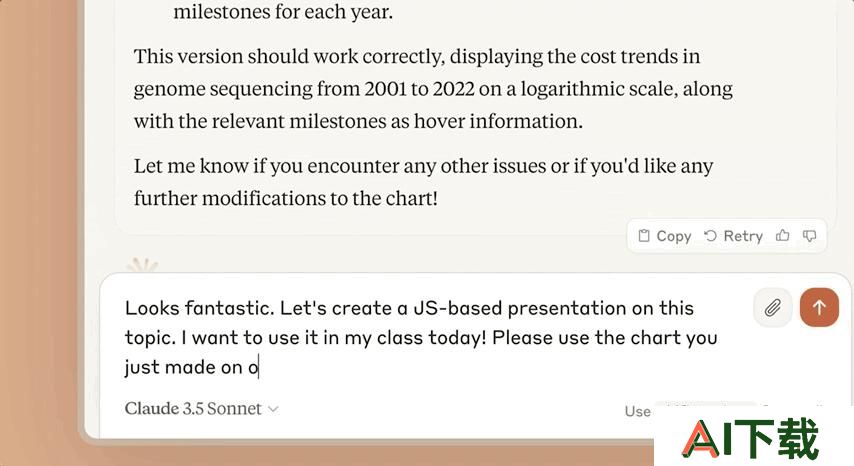Place the cursor after 'just made on o'
Screen dimensions: 854x466
pyautogui.click(x=259, y=367)
